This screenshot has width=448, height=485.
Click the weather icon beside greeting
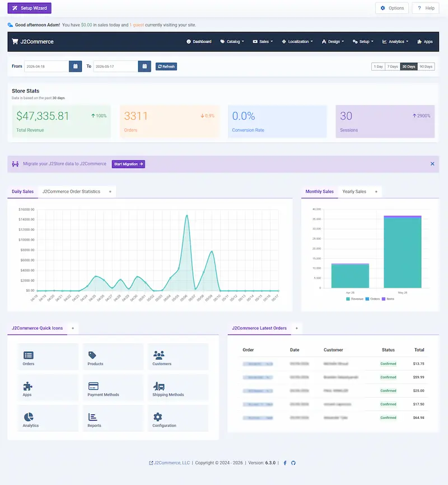point(10,25)
